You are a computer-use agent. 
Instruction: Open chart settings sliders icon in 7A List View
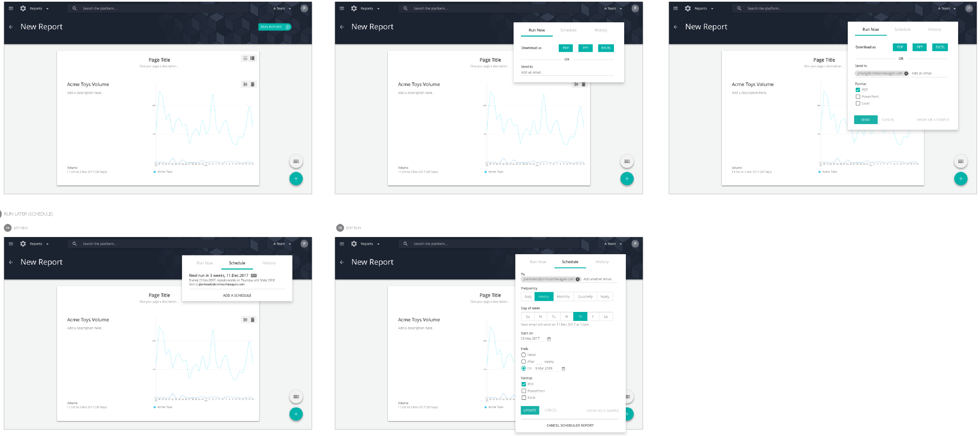pyautogui.click(x=245, y=320)
